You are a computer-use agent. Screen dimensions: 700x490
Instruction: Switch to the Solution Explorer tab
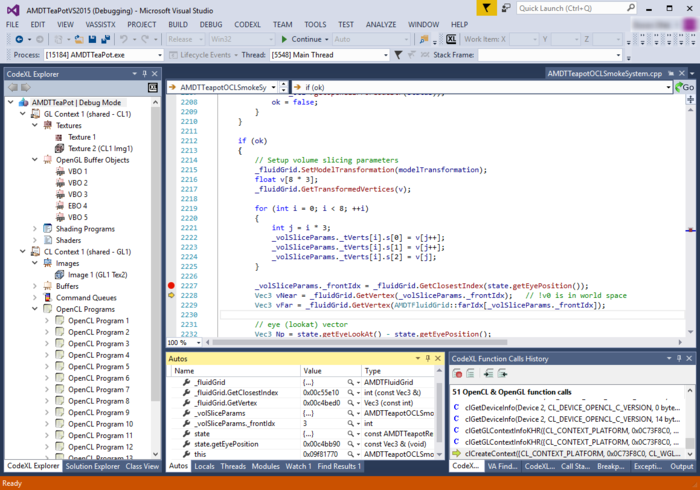point(92,466)
